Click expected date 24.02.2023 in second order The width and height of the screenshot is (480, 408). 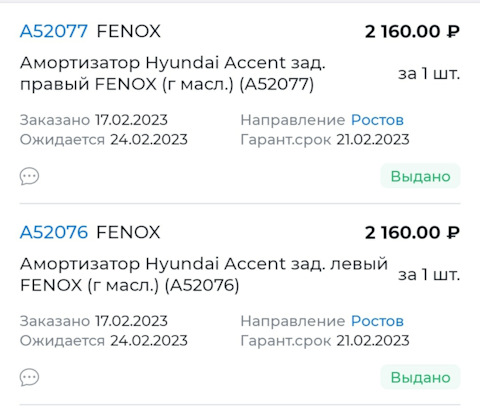[x=149, y=341]
